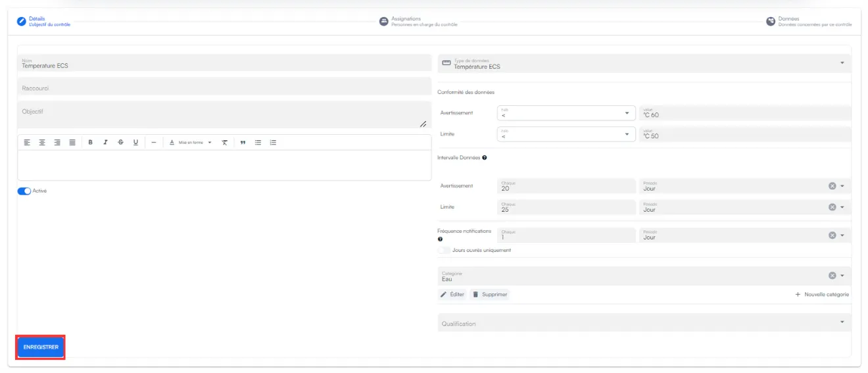The width and height of the screenshot is (868, 373).
Task: Expand the Fréquence notifications period dropdown arrow
Action: pyautogui.click(x=842, y=235)
